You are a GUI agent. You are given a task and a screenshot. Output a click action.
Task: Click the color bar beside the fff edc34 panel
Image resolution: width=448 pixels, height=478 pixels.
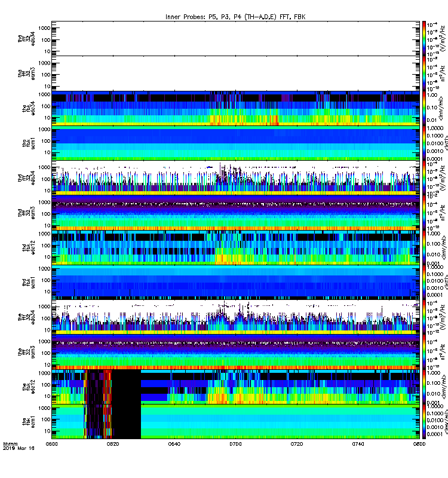tap(424, 317)
